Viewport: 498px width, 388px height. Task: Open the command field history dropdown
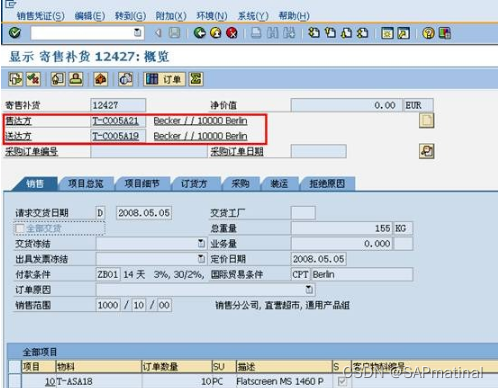[137, 33]
